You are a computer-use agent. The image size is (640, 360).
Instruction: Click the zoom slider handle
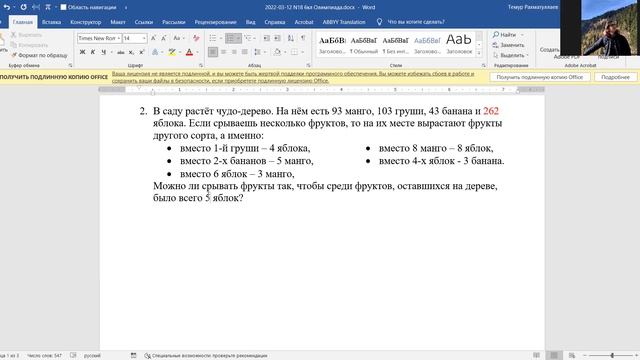612,356
